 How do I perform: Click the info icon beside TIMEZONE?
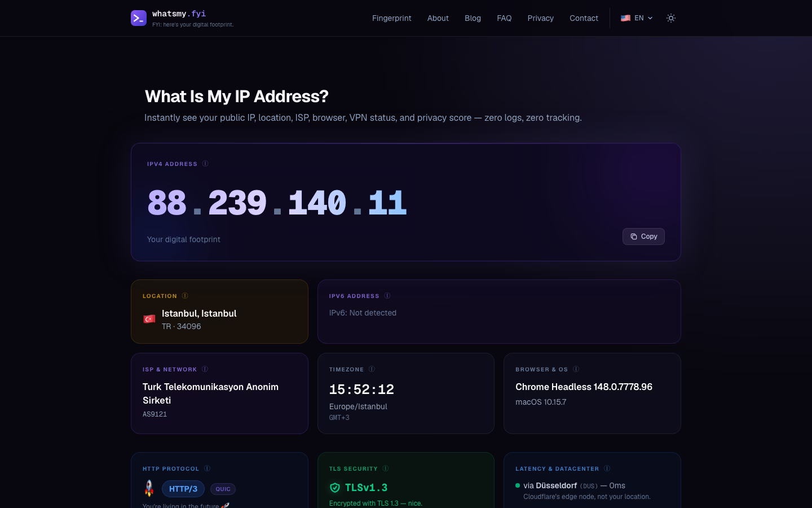point(372,369)
